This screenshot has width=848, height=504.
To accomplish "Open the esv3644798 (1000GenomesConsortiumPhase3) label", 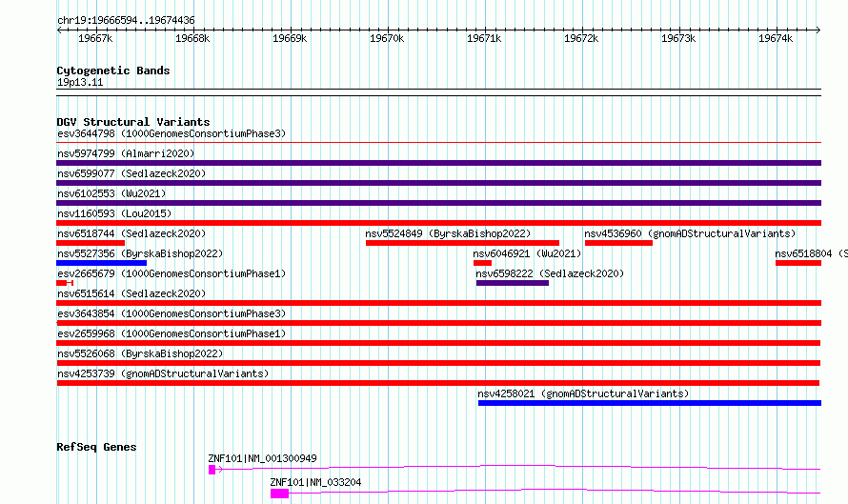I will pos(172,133).
